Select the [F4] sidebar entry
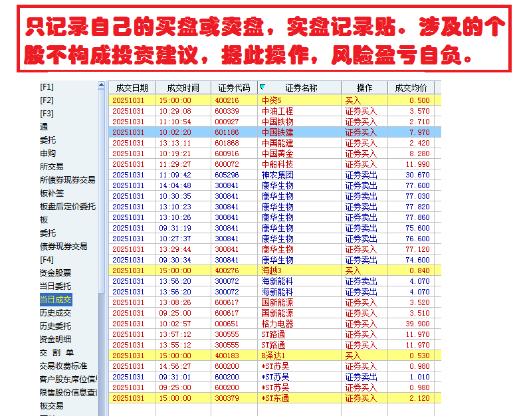The width and height of the screenshot is (519, 420). [x=47, y=260]
